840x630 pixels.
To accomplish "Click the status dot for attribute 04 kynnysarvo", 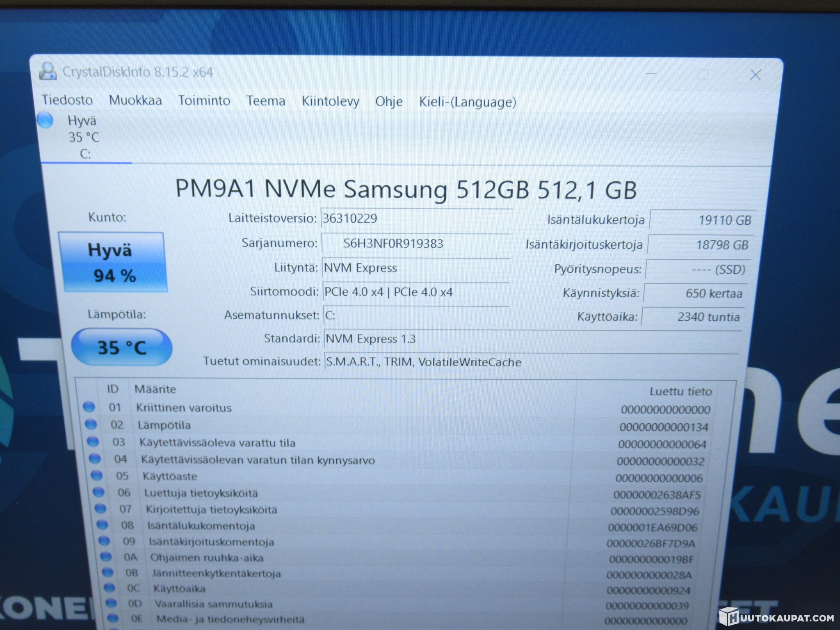I will click(95, 459).
